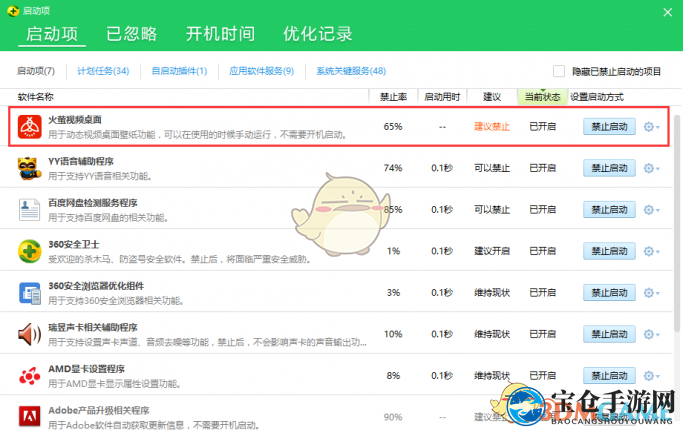Click the 建议禁止 text for 火萤视频桌面
This screenshot has width=683, height=430.
click(x=492, y=127)
